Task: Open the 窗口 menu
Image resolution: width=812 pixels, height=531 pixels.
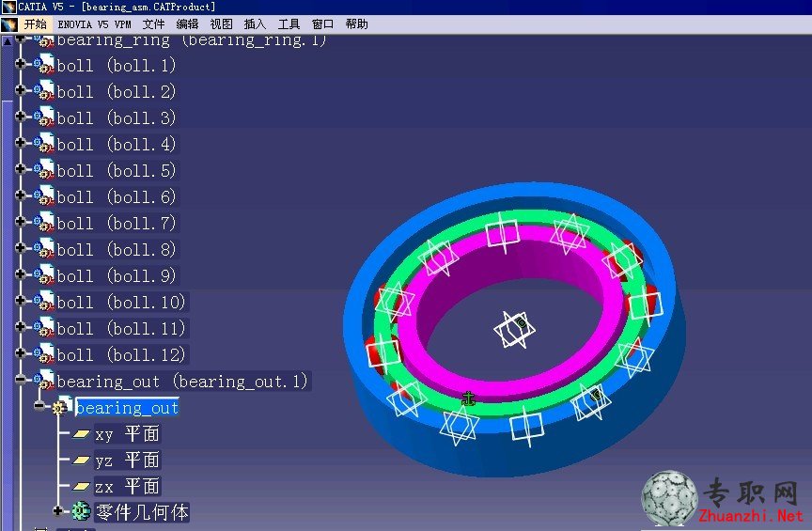Action: click(322, 24)
